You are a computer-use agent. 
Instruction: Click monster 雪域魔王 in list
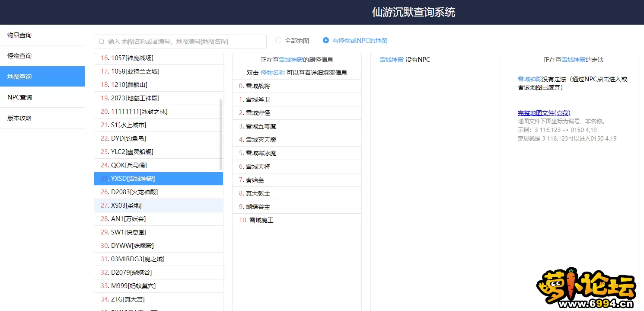click(x=297, y=220)
